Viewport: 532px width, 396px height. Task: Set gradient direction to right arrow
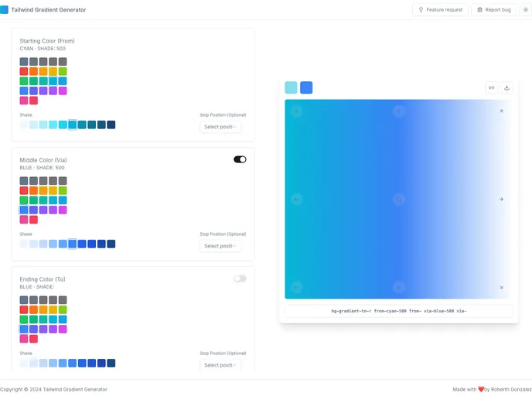click(x=501, y=200)
